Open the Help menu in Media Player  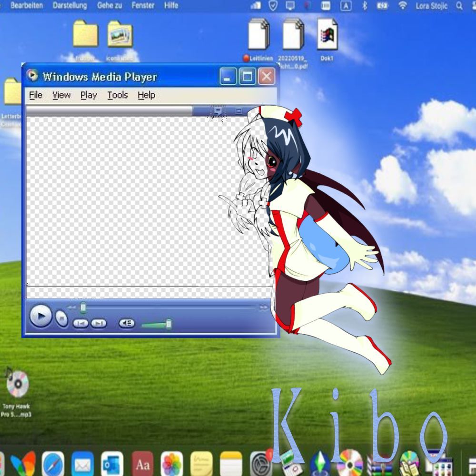tap(146, 95)
